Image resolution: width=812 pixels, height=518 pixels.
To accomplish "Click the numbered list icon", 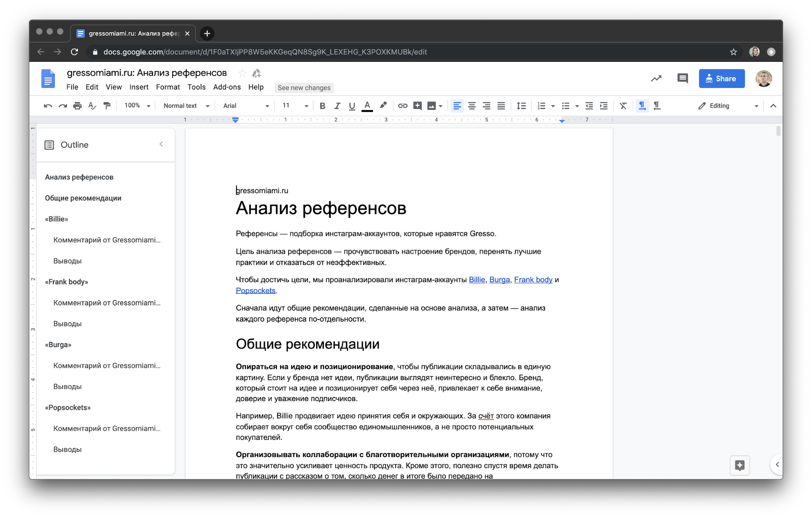I will (x=541, y=106).
